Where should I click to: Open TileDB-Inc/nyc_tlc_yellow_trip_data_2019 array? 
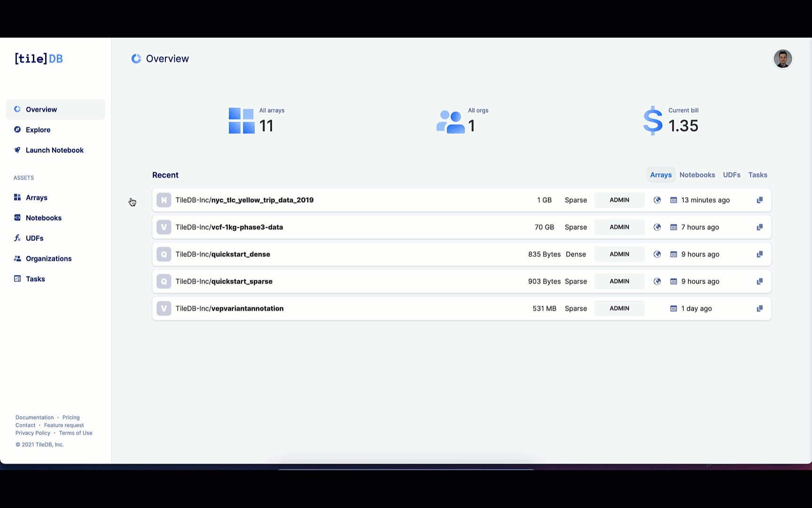coord(461,200)
